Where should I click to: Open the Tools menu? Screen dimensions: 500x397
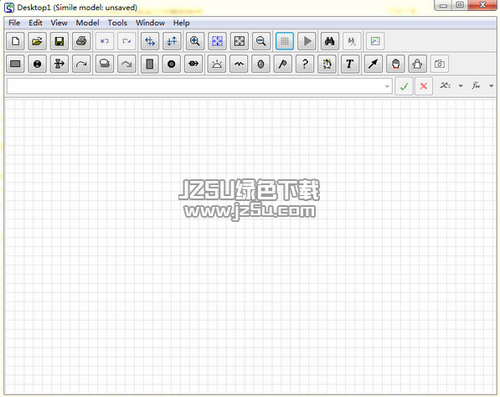[117, 23]
